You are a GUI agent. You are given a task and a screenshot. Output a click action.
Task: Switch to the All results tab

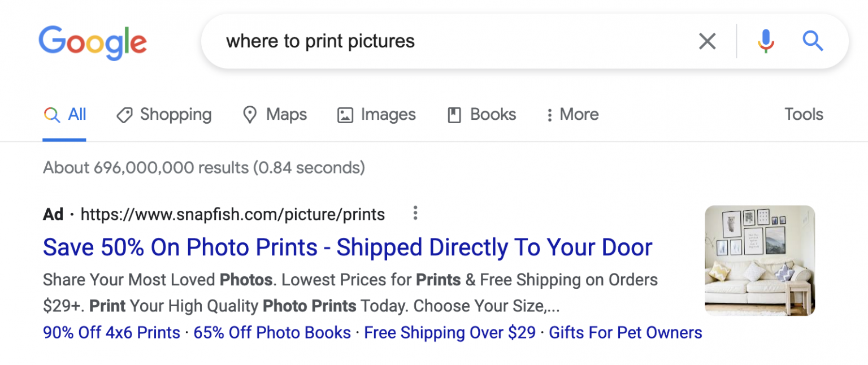tap(75, 114)
